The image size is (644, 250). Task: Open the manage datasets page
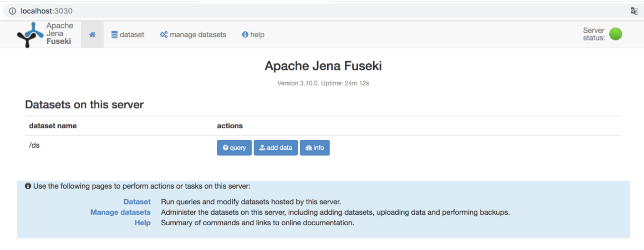pos(193,35)
